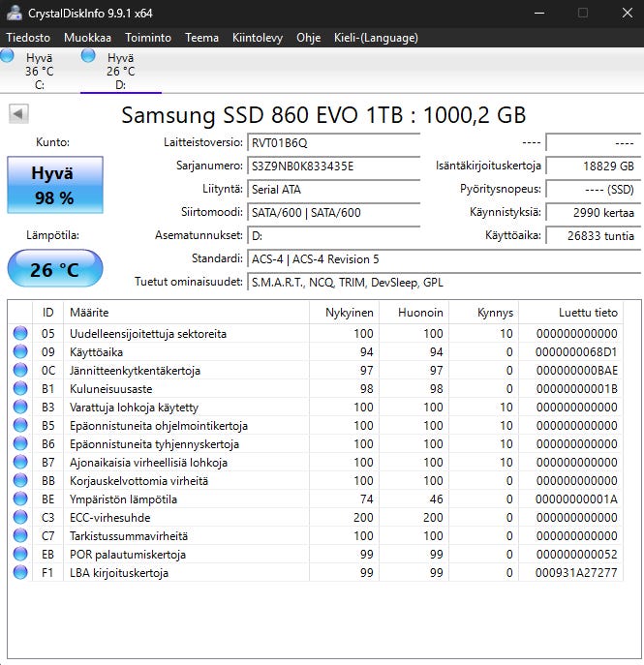The image size is (644, 665).
Task: Open the Muokkaa menu
Action: click(x=87, y=38)
